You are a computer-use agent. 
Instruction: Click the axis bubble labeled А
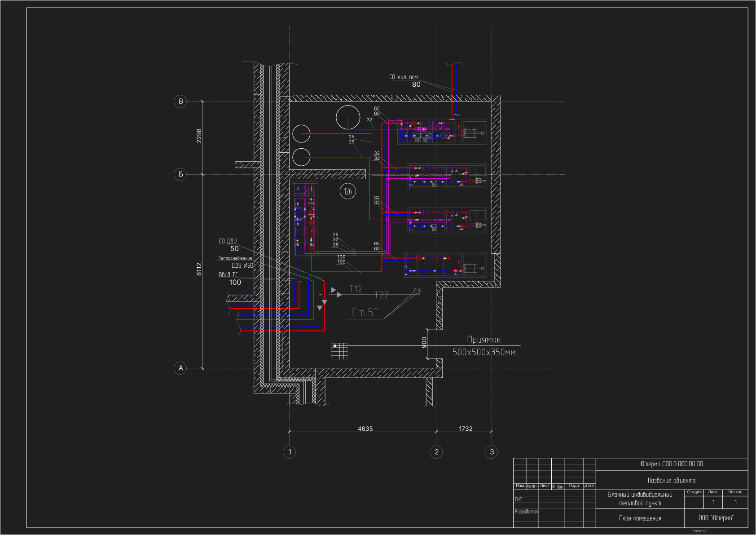(x=180, y=368)
